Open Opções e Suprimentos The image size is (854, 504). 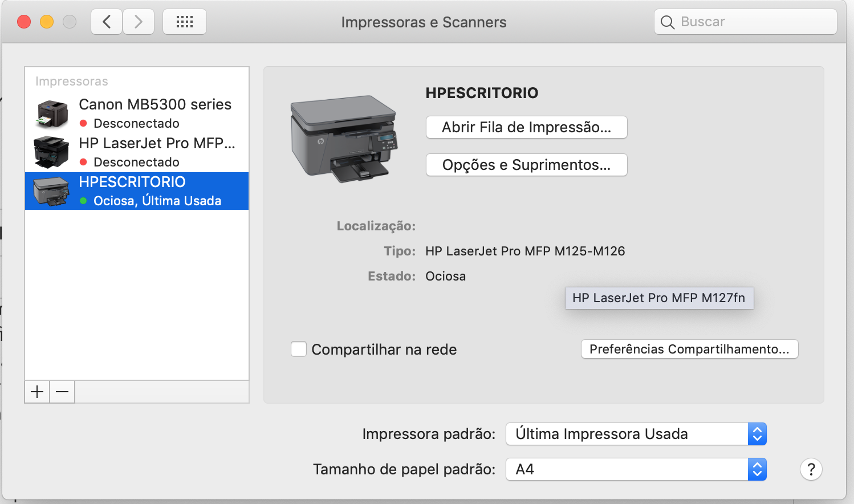pos(526,165)
